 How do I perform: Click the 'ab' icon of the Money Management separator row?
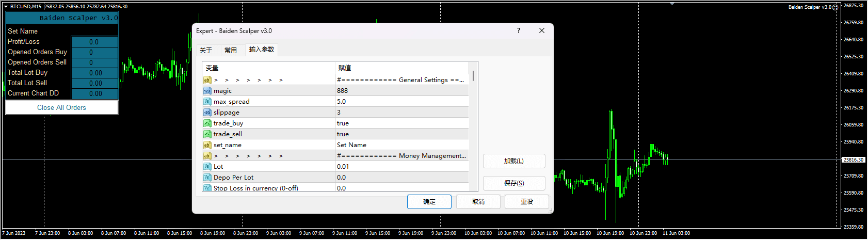(x=207, y=156)
